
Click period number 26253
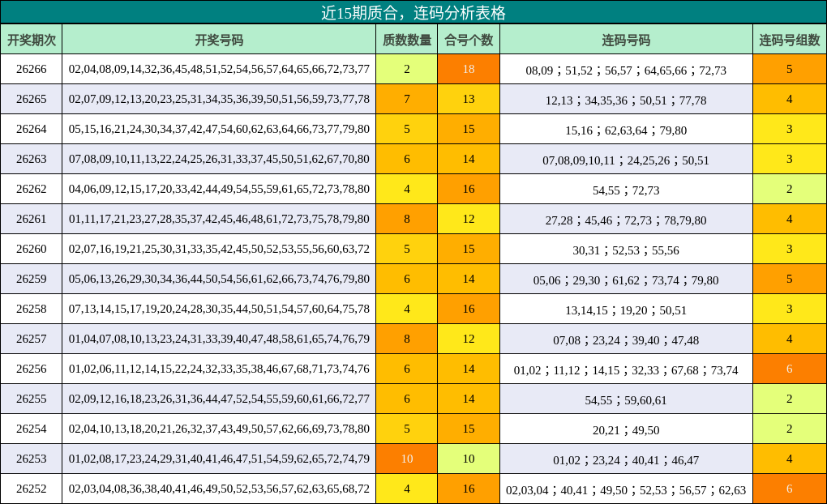[31, 459]
